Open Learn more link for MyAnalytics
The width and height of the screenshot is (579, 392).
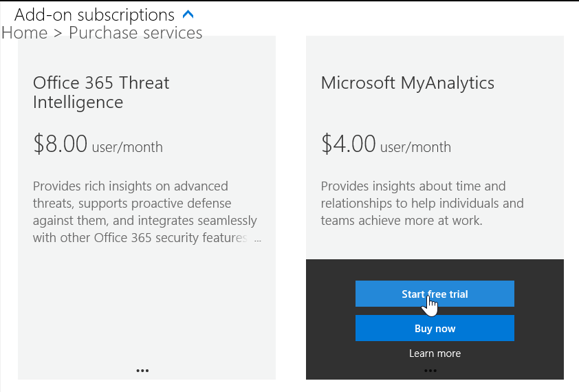point(435,353)
